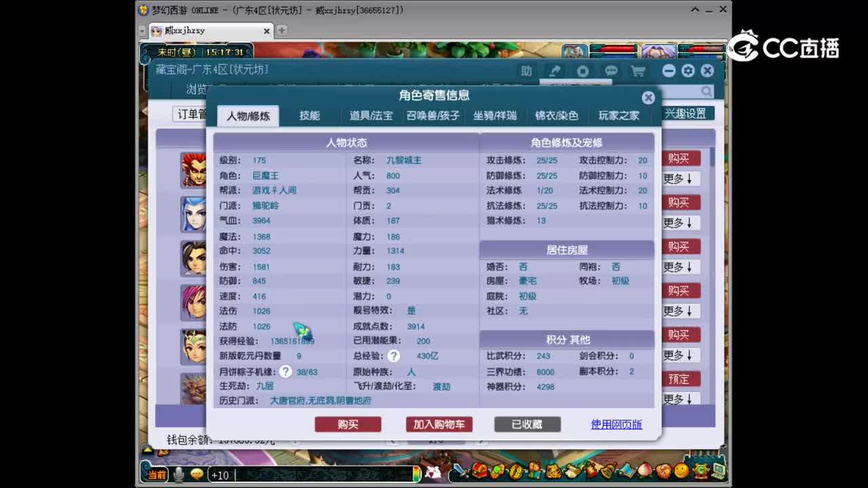This screenshot has width=868, height=488.
Task: Click the golden bell icon in bottom toolbar
Action: [x=608, y=470]
